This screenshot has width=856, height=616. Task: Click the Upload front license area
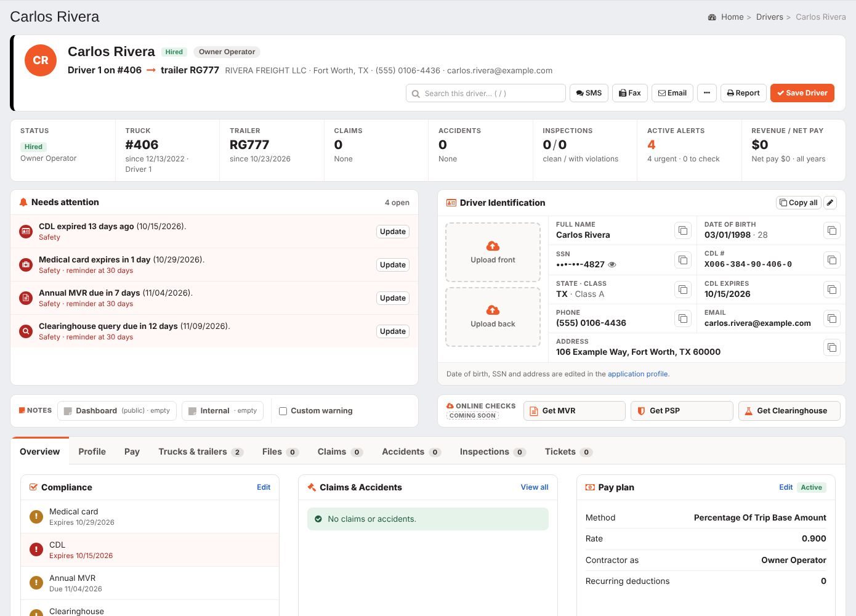[493, 253]
